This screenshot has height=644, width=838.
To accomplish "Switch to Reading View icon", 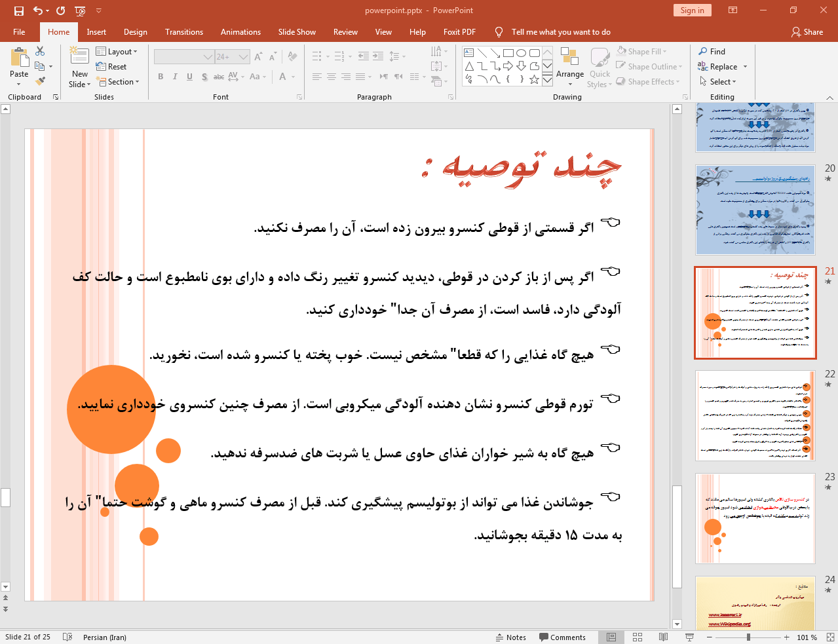I will pos(663,637).
